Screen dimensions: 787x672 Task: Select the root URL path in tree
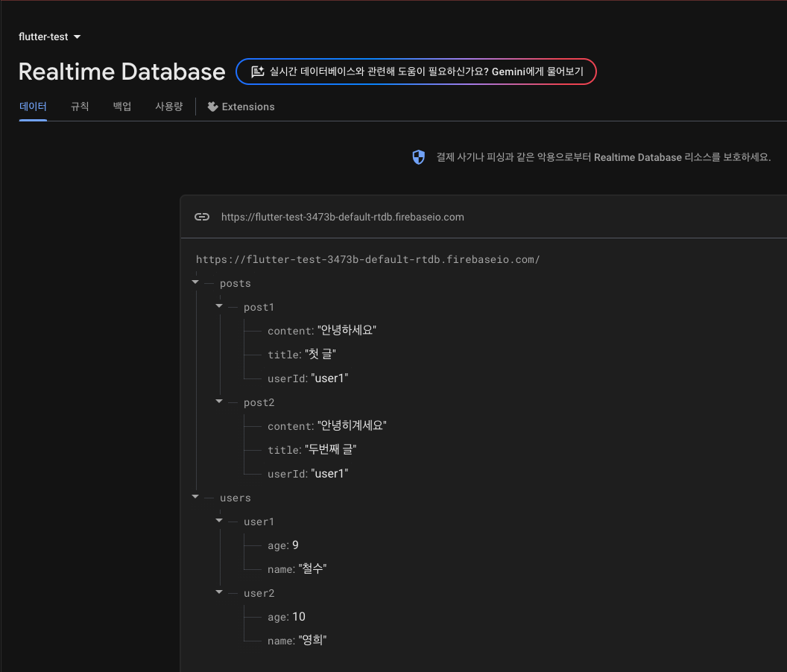click(368, 259)
